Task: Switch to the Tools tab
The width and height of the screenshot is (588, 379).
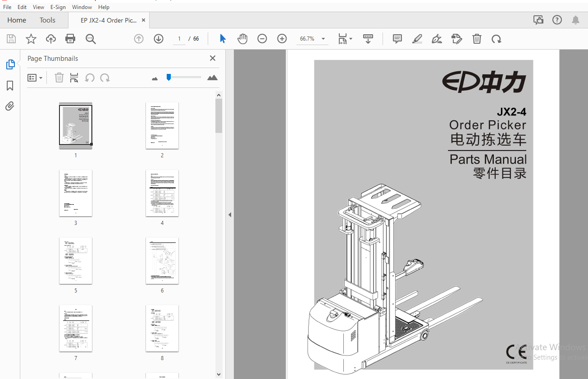Action: (x=47, y=20)
